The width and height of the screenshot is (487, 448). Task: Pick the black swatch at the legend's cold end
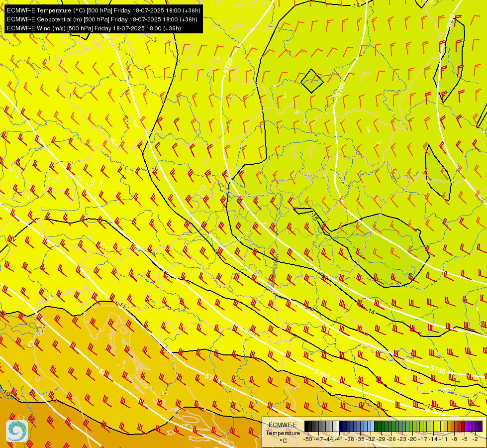306,426
